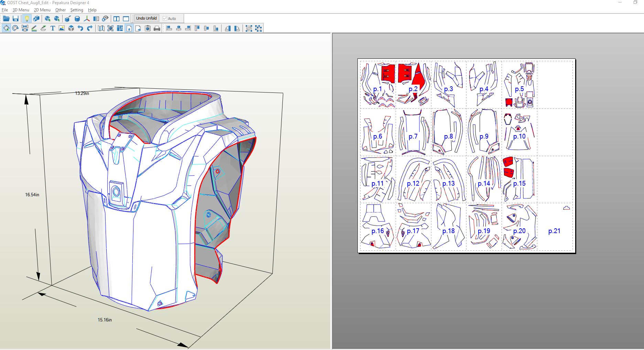Screen dimensions: 644x350
Task: Open the File menu
Action: coord(5,10)
